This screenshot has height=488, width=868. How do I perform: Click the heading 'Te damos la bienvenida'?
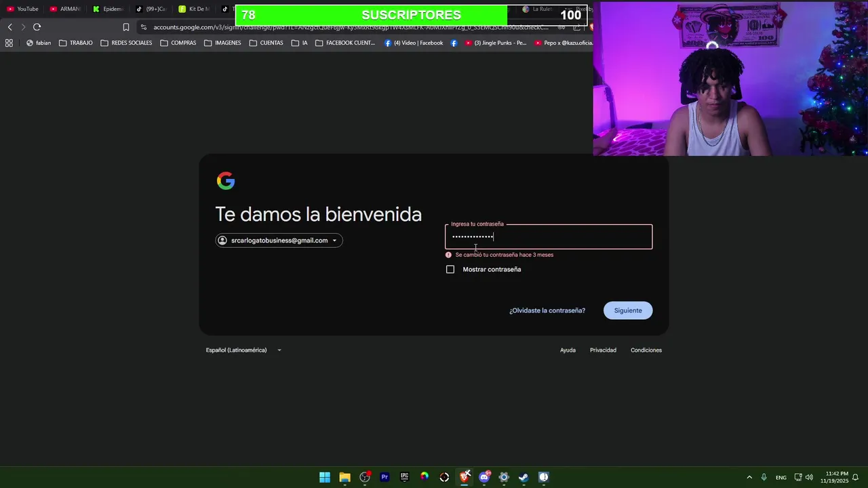tap(319, 214)
